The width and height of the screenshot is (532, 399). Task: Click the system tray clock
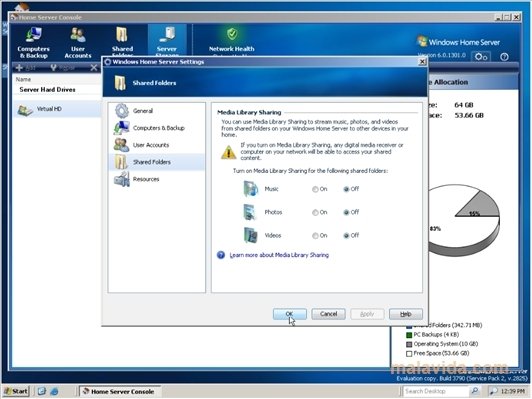coord(514,392)
